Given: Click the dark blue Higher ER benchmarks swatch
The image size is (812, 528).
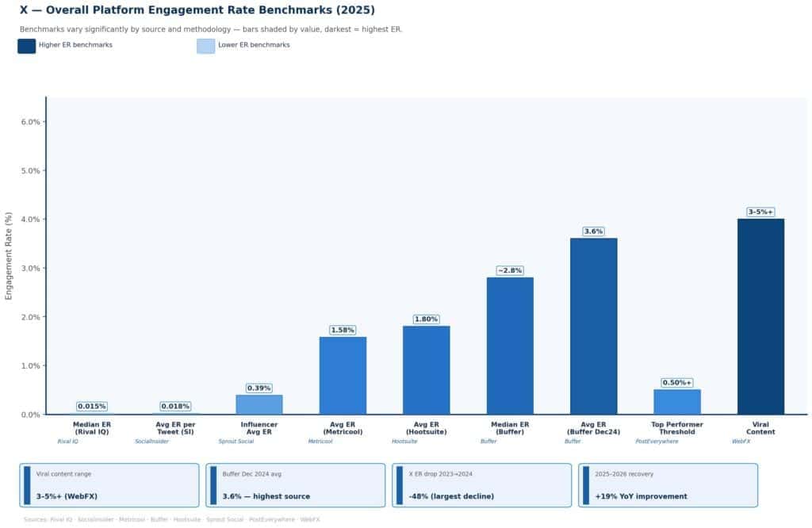Looking at the screenshot, I should (26, 46).
